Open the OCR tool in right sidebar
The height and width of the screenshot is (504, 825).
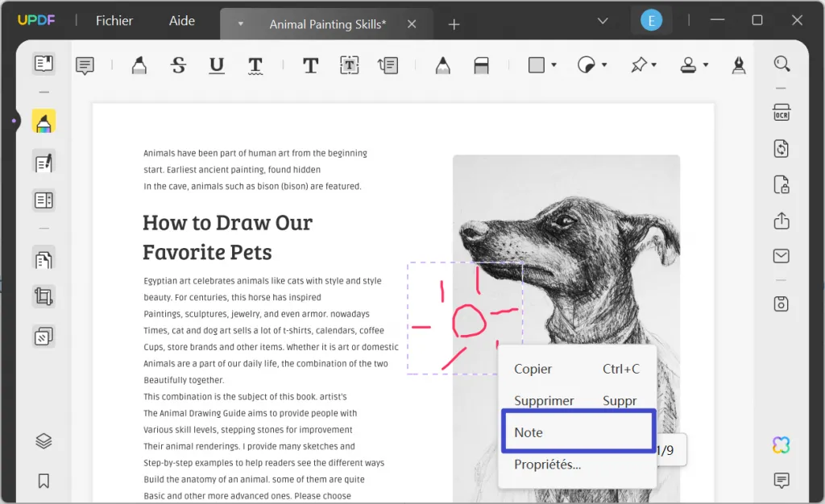[x=781, y=114]
